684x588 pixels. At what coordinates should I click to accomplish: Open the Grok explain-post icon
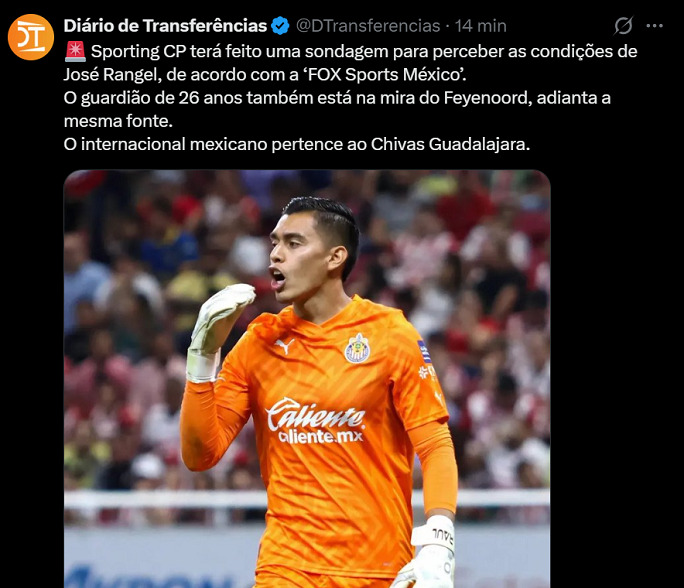coord(623,26)
